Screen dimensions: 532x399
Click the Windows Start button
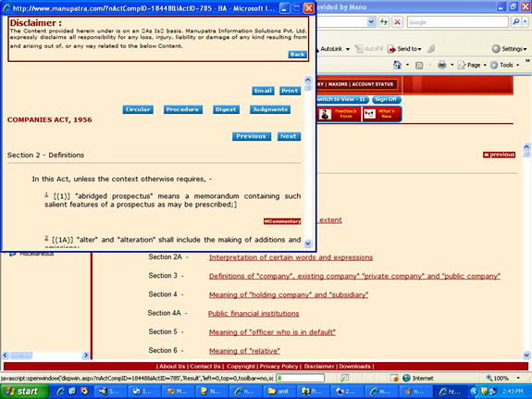coord(24,392)
